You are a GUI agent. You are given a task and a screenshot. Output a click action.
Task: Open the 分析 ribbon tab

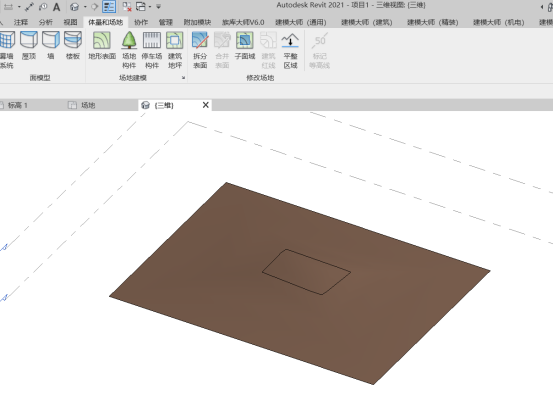46,22
